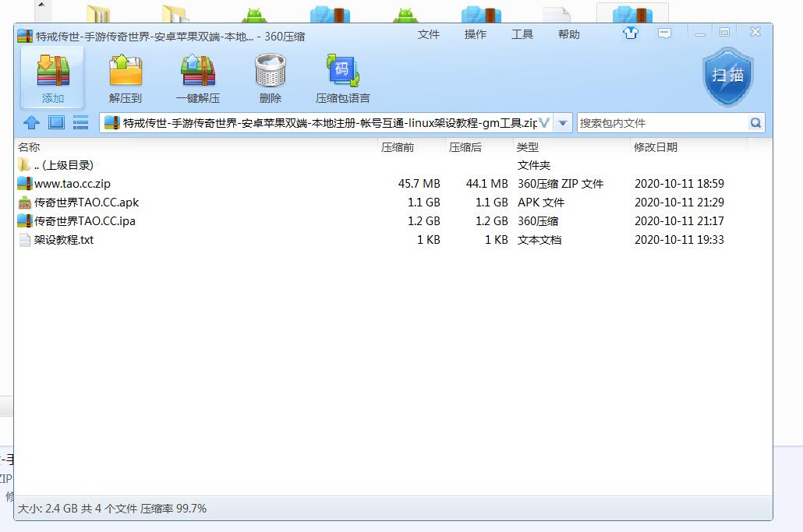Viewport: 803px width, 532px height.
Task: Sort files by 修改日期 column header
Action: tap(655, 147)
